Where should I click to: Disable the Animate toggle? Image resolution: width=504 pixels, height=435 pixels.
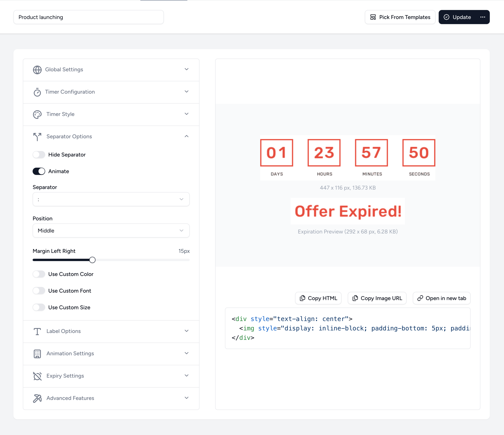(x=39, y=171)
